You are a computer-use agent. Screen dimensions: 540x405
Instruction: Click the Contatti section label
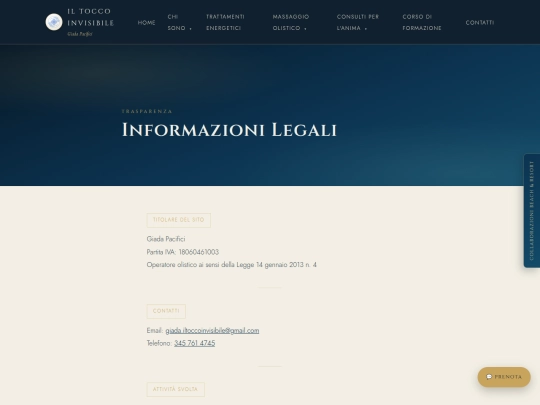coord(166,311)
